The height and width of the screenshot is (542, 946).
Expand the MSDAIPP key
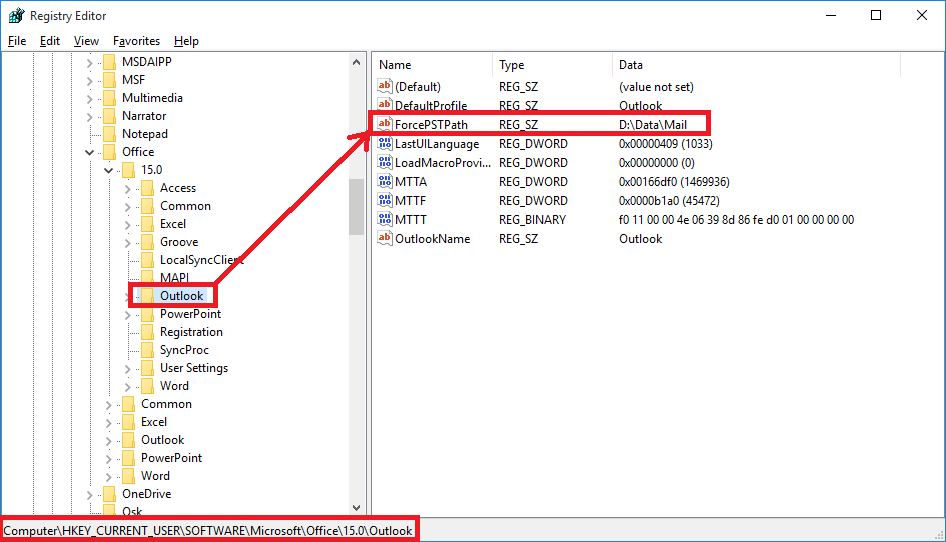click(x=89, y=62)
